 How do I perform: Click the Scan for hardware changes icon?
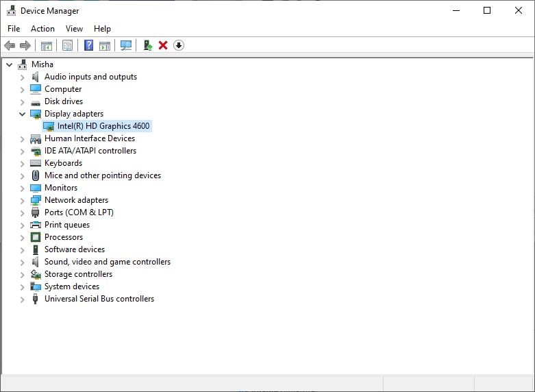126,45
